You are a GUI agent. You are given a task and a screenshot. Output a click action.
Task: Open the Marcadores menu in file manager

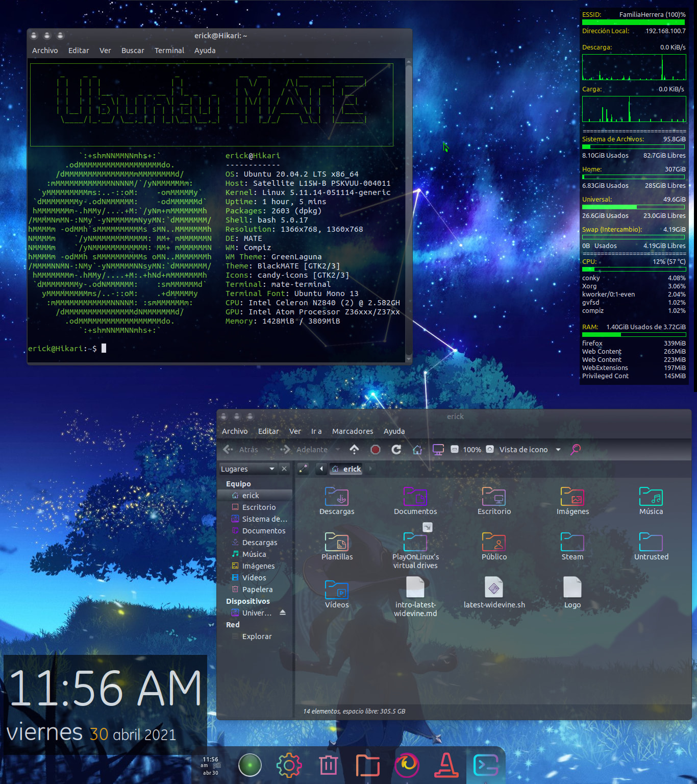point(352,431)
